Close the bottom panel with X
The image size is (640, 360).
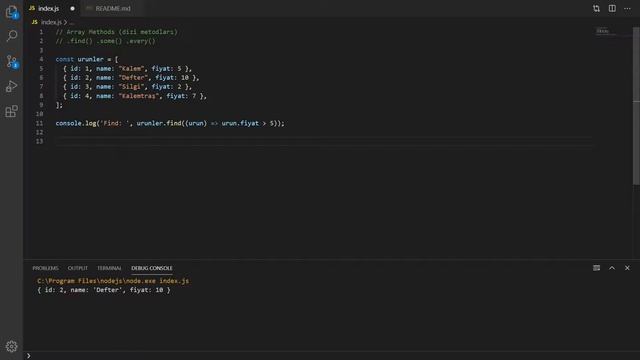click(627, 268)
